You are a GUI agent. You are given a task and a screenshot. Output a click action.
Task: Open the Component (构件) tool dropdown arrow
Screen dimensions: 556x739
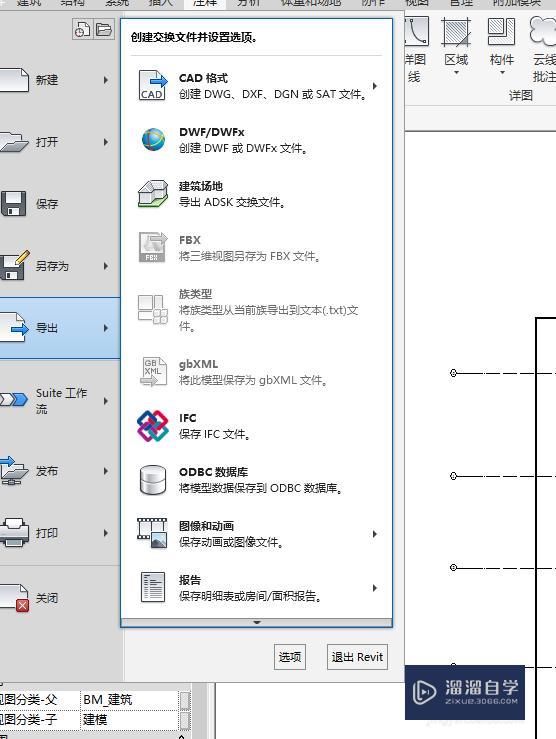point(502,73)
